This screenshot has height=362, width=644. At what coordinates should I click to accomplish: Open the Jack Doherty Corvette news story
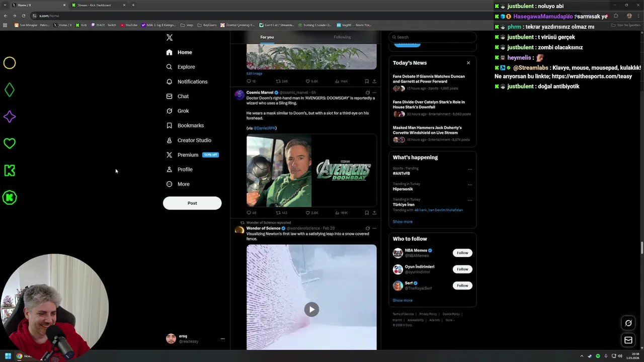[x=432, y=134]
